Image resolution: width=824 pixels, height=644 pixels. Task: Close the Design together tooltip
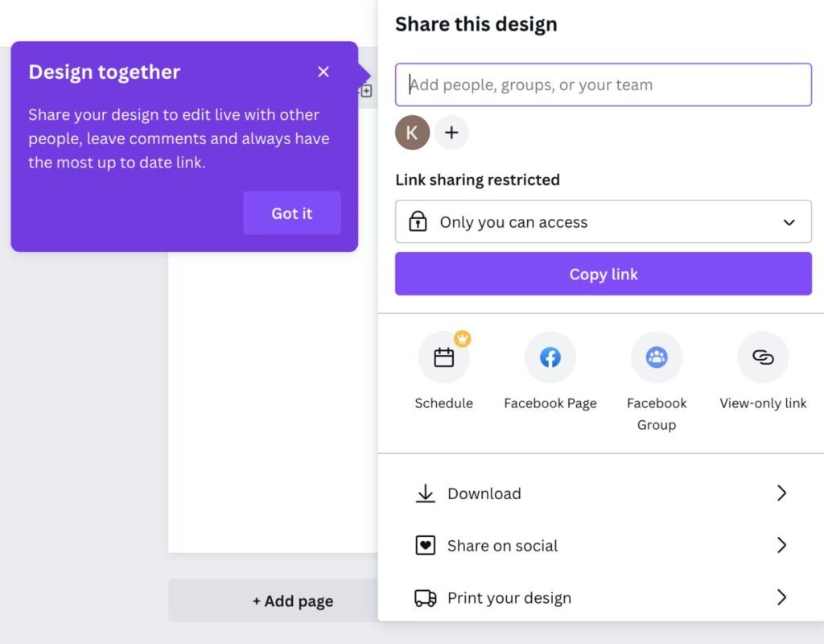tap(323, 72)
